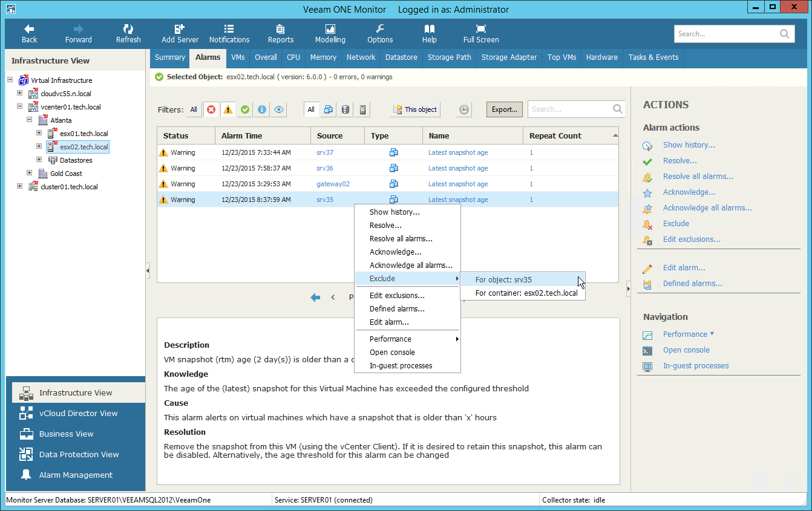Click the Edit alarm pencil icon
Viewport: 812px width, 511px height.
(x=647, y=268)
